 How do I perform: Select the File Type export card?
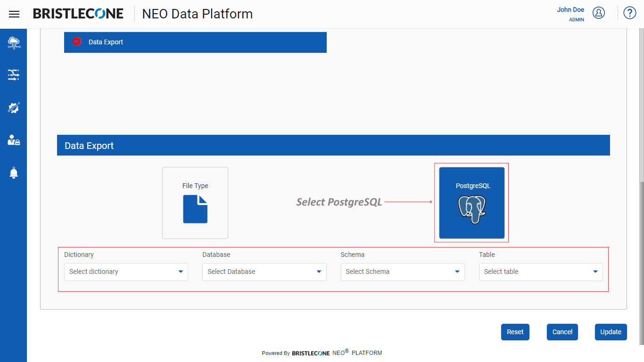click(195, 203)
